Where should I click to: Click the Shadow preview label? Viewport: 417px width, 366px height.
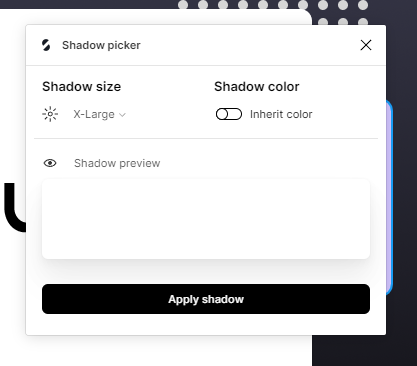(x=117, y=163)
